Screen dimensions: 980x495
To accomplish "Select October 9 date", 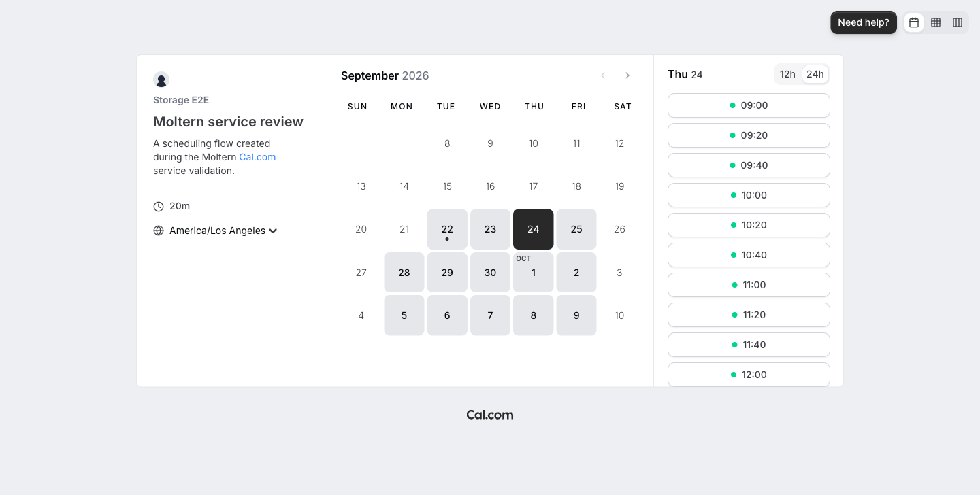I will point(576,315).
